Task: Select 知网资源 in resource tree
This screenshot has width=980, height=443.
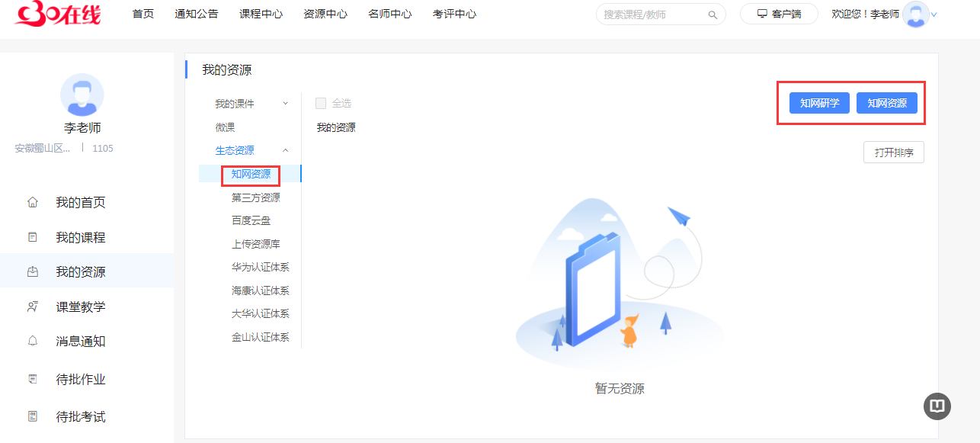Action: click(x=251, y=174)
